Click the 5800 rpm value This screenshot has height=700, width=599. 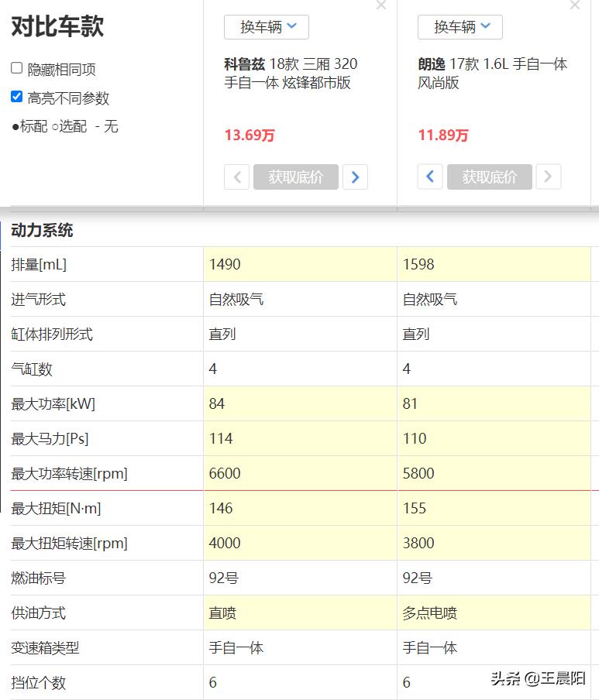(418, 473)
